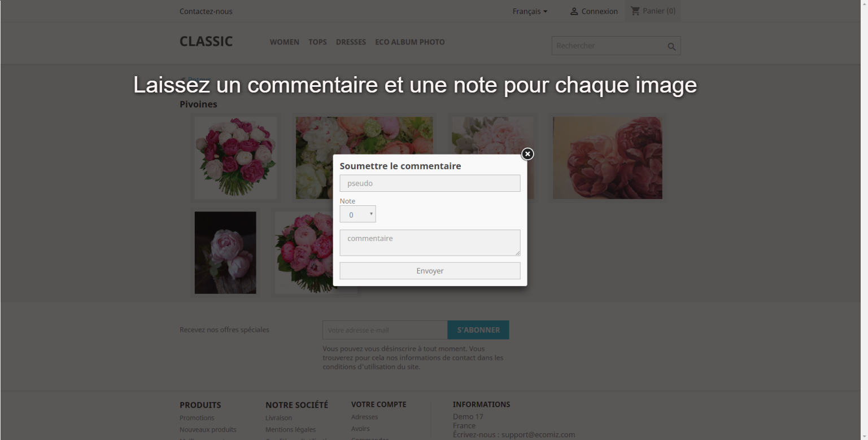Go to the Contactez-nous page
This screenshot has height=440, width=868.
tap(206, 11)
